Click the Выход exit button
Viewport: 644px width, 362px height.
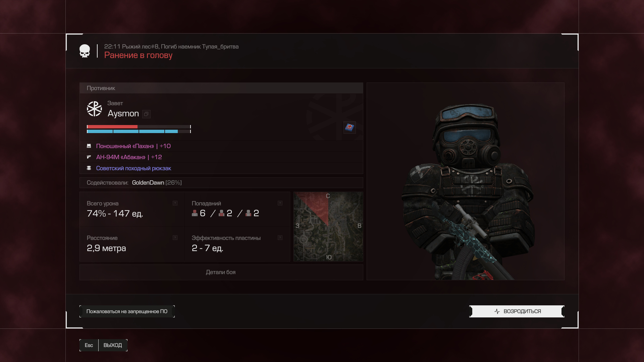tap(113, 345)
